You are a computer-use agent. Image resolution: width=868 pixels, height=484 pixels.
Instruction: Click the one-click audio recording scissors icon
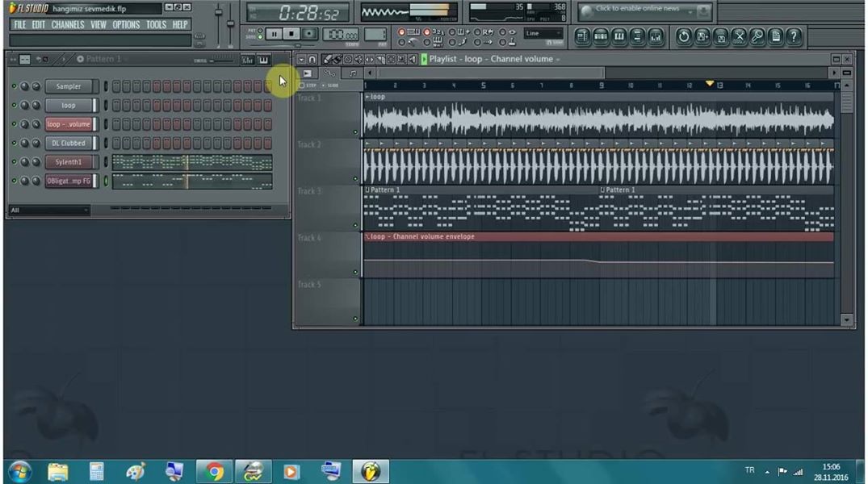739,37
